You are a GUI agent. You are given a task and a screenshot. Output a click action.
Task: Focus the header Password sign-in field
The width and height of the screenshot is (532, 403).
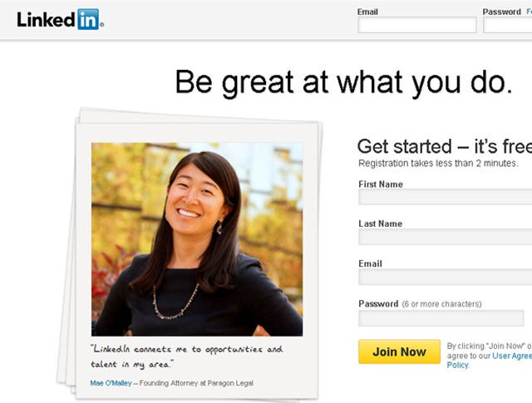point(508,26)
